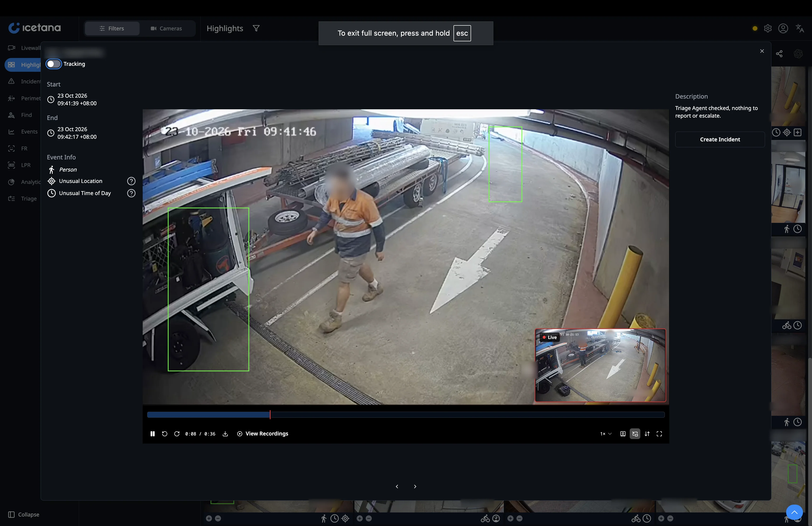The width and height of the screenshot is (812, 526).
Task: Enter fullscreen video mode
Action: coord(659,434)
